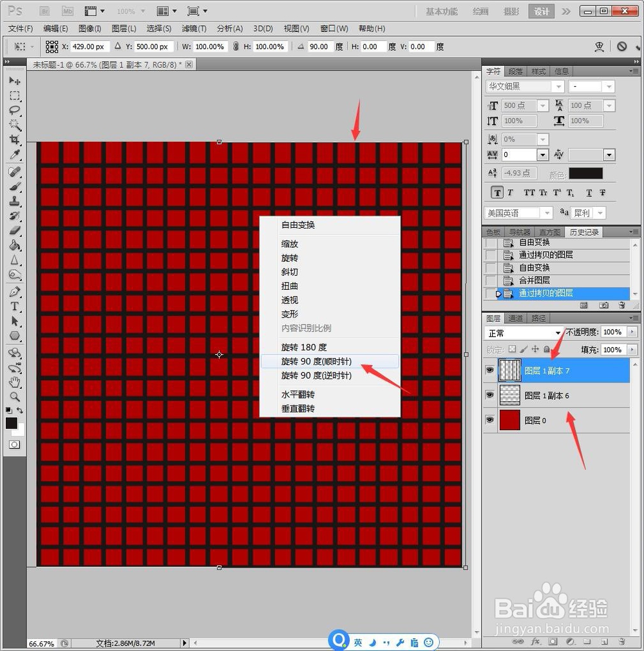Select the Clone Stamp tool
The image size is (644, 651).
[x=15, y=202]
